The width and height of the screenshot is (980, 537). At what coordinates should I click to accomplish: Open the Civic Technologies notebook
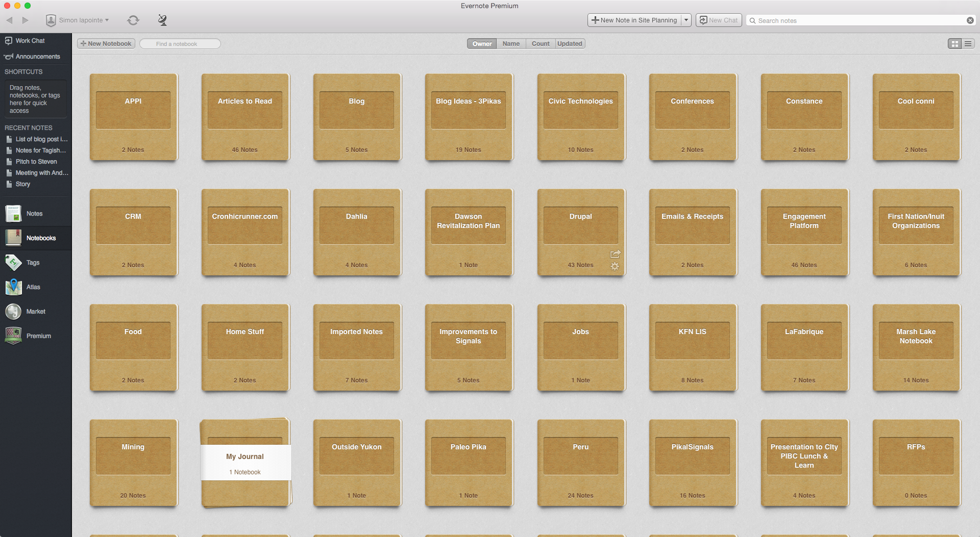tap(581, 117)
